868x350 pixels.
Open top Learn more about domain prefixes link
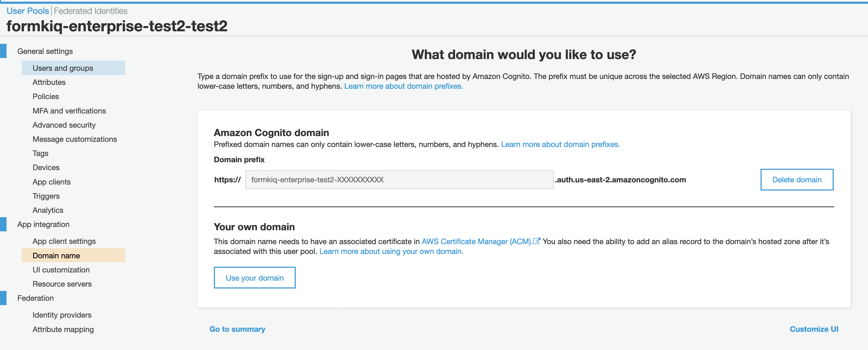(404, 86)
